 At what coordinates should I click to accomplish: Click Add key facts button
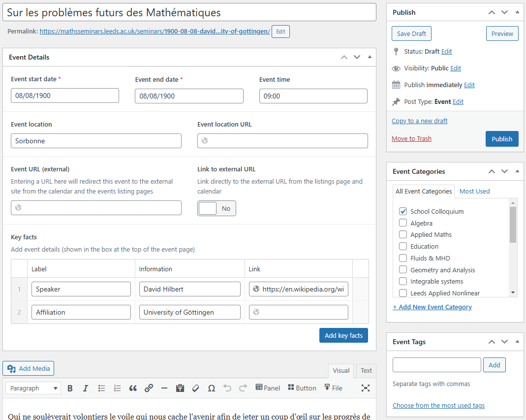click(343, 335)
